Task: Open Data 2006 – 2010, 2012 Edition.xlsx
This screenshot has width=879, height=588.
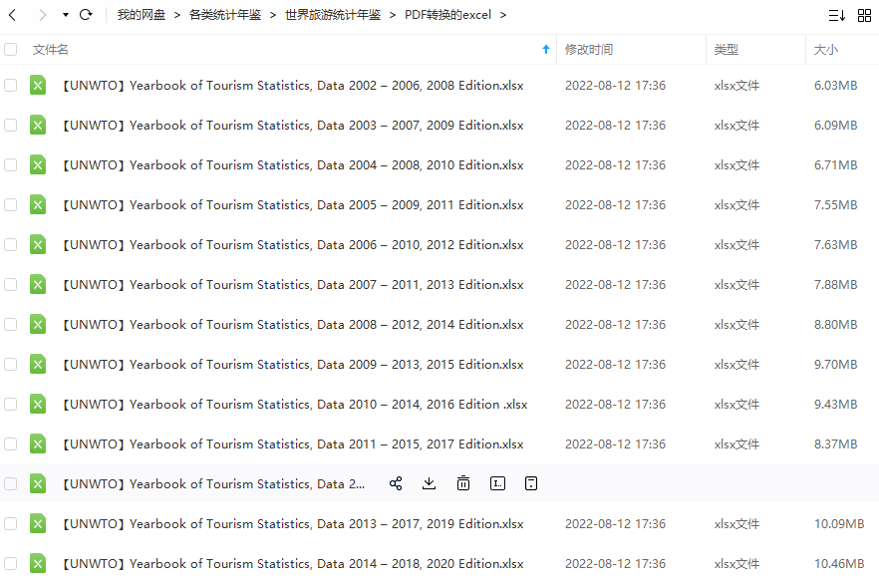Action: pos(293,244)
